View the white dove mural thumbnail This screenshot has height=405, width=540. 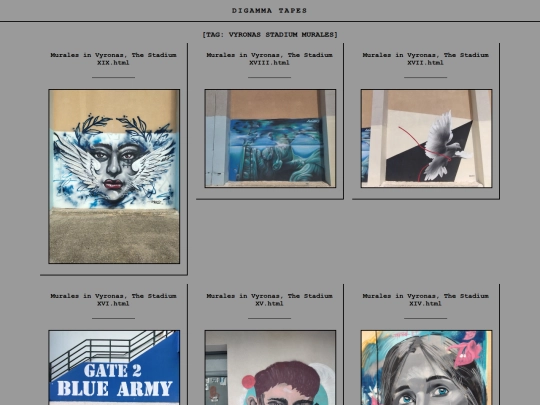(x=426, y=138)
